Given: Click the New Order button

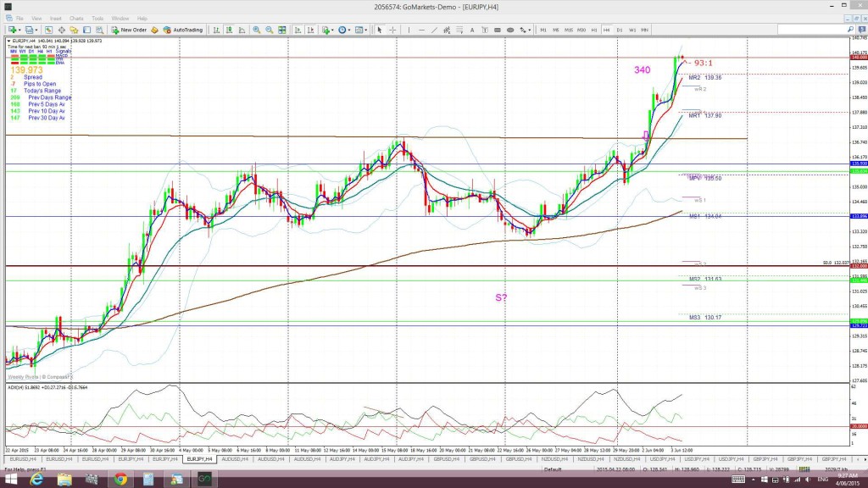Looking at the screenshot, I should (129, 30).
